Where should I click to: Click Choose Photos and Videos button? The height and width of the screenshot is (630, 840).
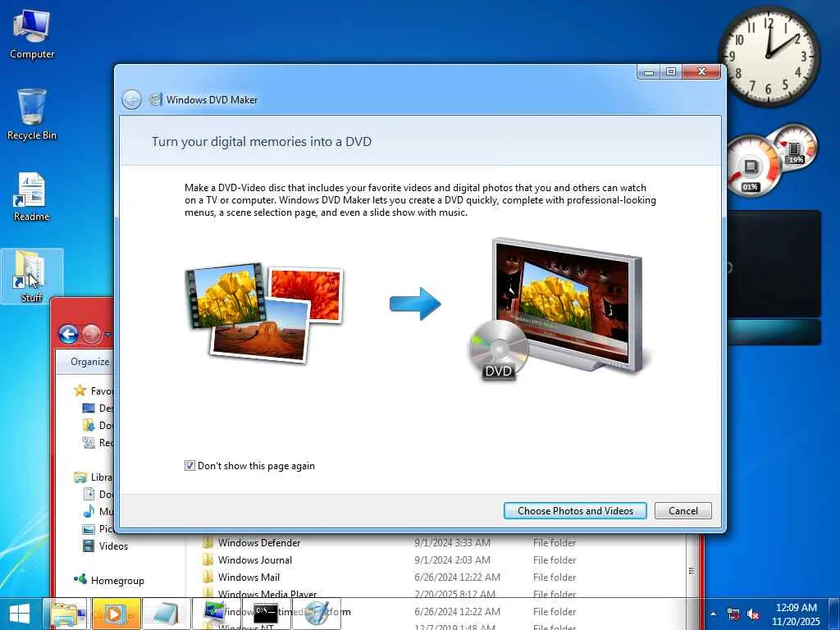[x=575, y=510]
